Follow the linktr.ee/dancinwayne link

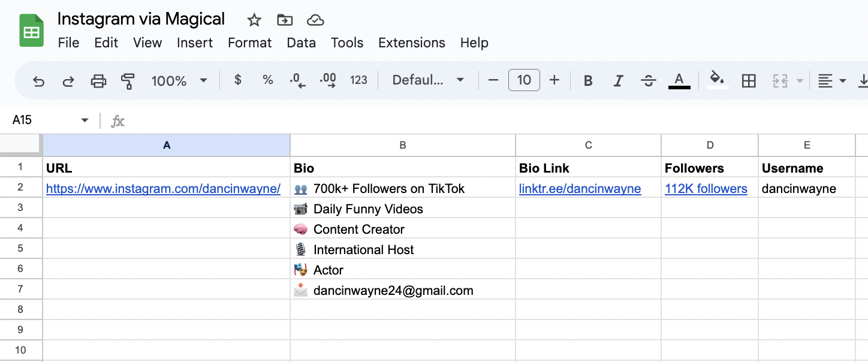(x=580, y=188)
